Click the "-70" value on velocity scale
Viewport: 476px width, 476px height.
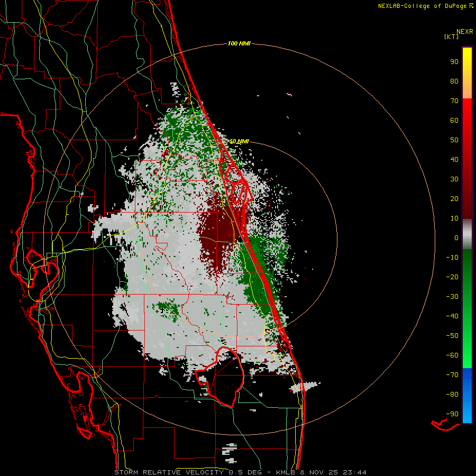click(452, 375)
